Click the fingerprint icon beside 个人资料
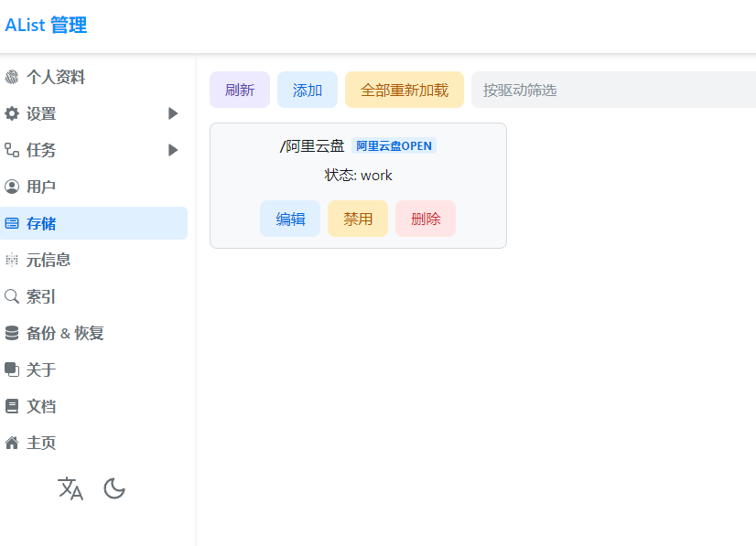 12,77
